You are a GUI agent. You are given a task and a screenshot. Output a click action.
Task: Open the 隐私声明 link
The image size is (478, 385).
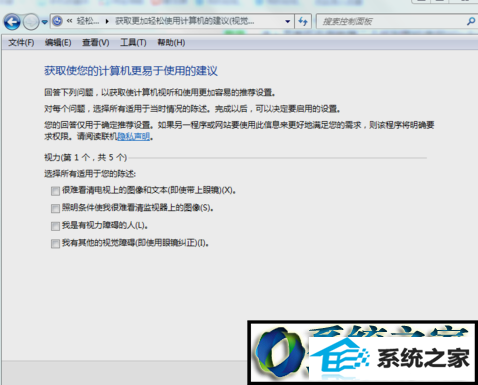pos(134,136)
